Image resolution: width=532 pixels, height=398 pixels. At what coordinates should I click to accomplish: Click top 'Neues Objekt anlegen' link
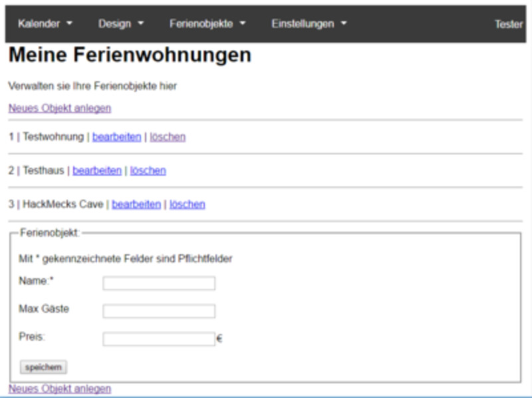60,108
